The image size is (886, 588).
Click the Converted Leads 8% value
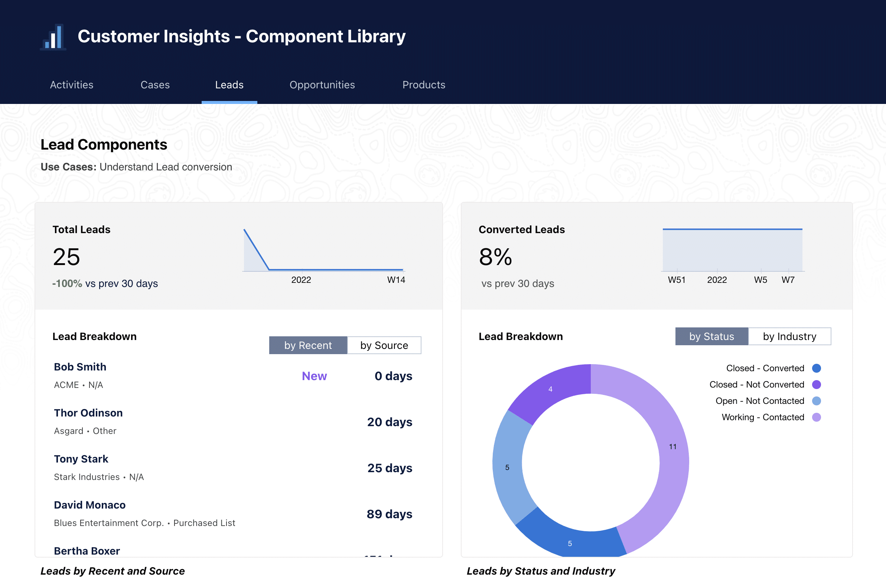[x=495, y=257]
